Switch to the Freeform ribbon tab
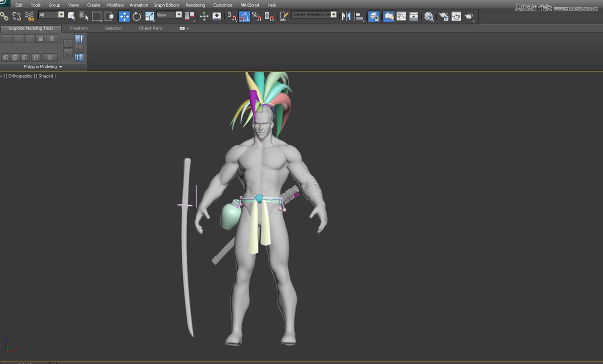 [x=79, y=28]
